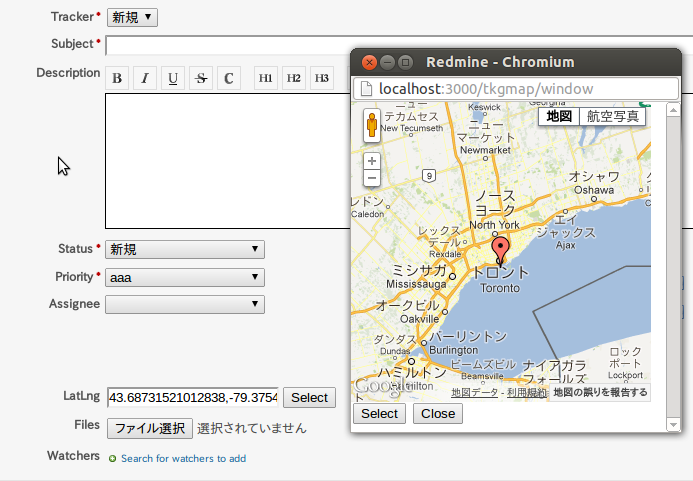
Task: Click Select button next to LatLng field
Action: tap(309, 397)
